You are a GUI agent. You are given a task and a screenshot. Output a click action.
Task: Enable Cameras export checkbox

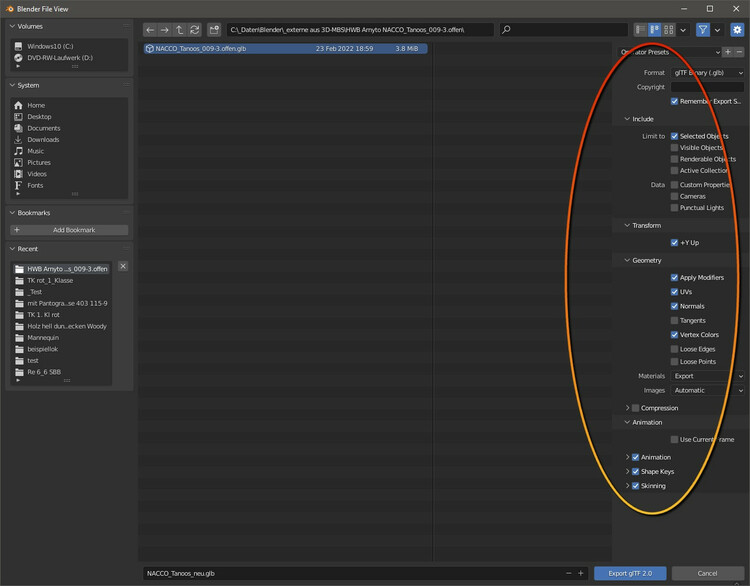point(674,197)
